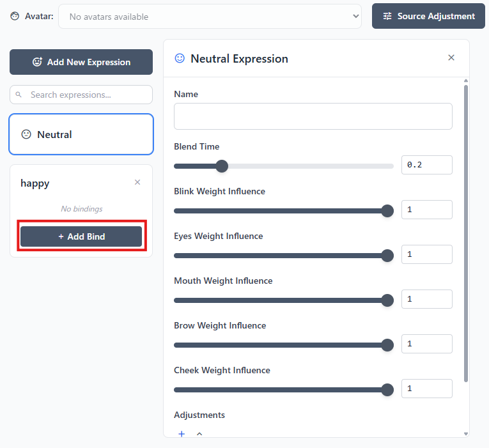489x448 pixels.
Task: Close the Neutral Expression panel
Action: click(x=451, y=58)
